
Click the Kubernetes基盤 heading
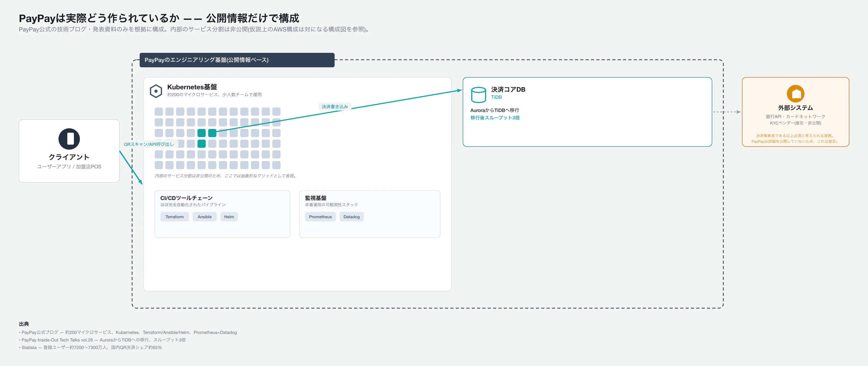click(192, 87)
